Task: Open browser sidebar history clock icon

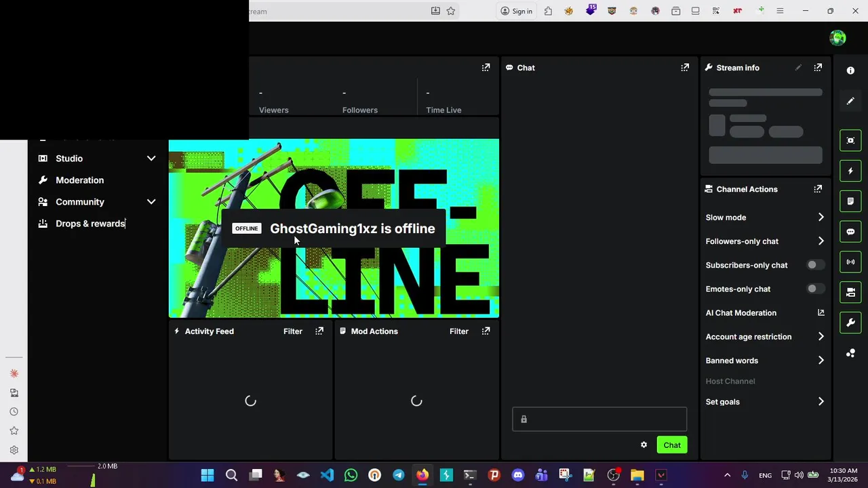Action: tap(14, 411)
